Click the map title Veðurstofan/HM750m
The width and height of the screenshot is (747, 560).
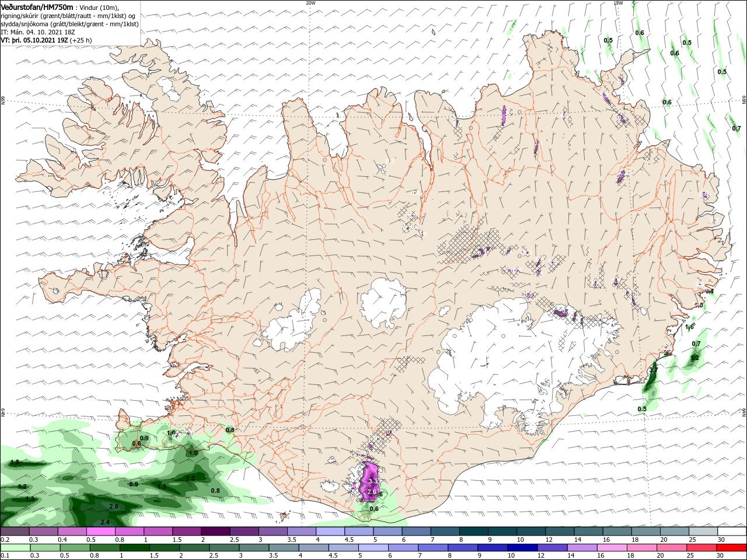tap(37, 7)
